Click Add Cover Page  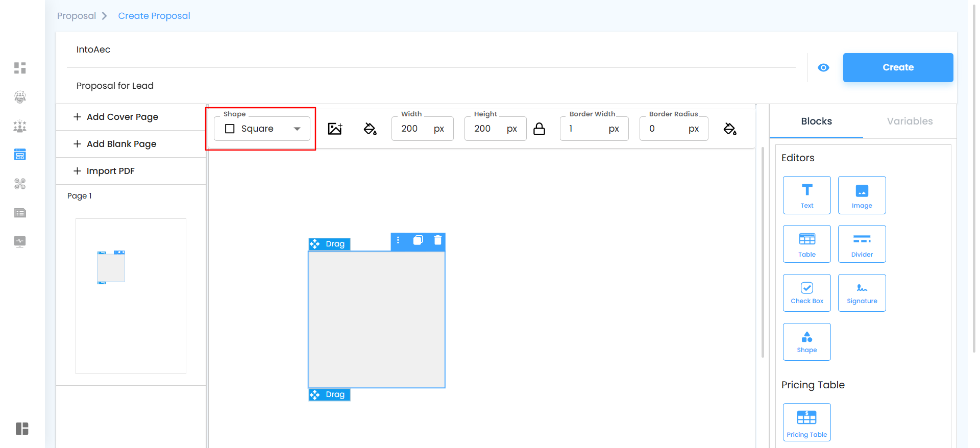click(131, 117)
